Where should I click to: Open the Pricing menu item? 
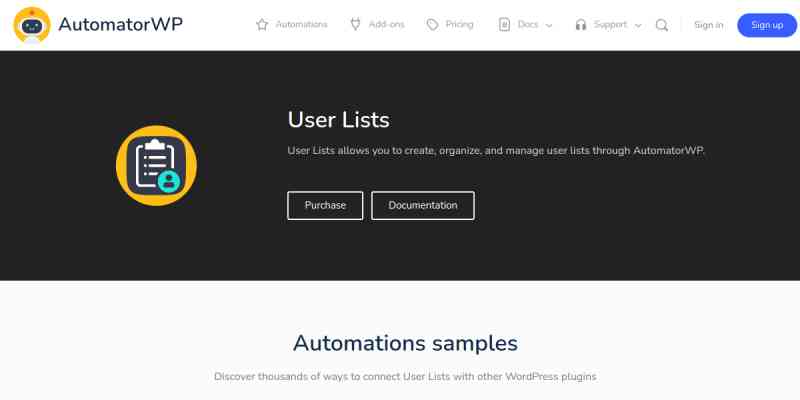[460, 24]
